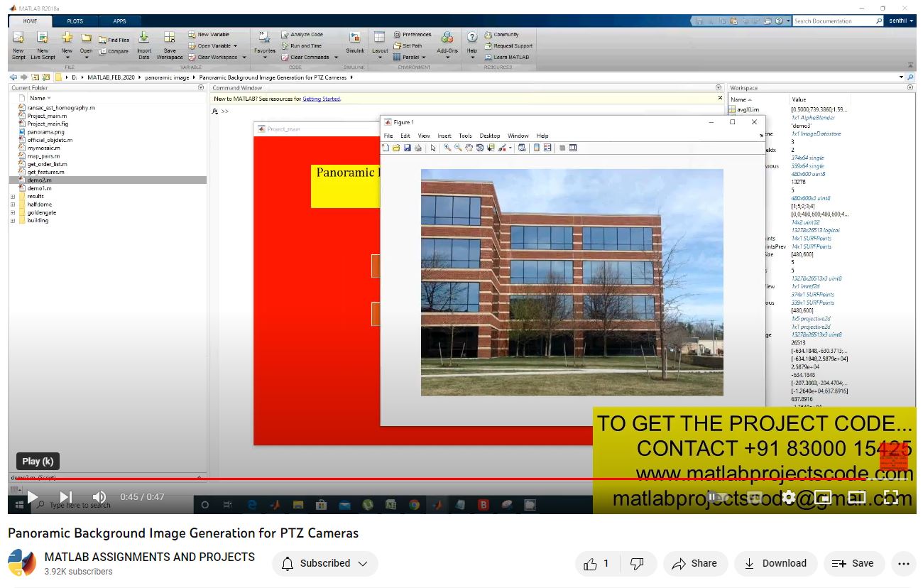The width and height of the screenshot is (923, 588).
Task: Open the Desktop menu in Figure 1
Action: 490,136
